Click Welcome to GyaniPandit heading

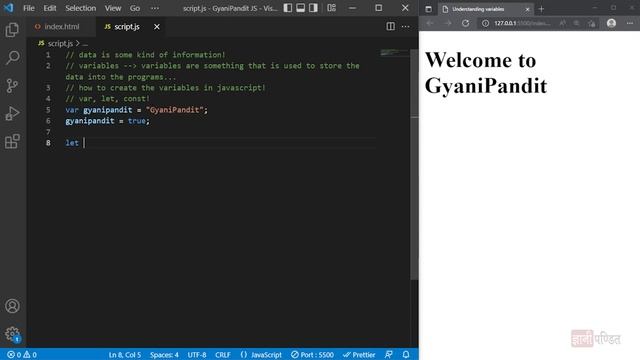point(486,73)
